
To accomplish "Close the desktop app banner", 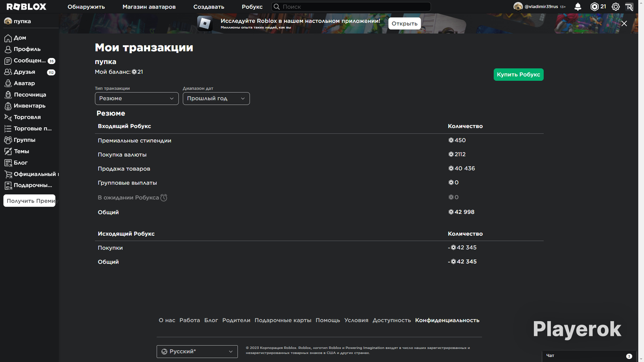I will [x=624, y=24].
